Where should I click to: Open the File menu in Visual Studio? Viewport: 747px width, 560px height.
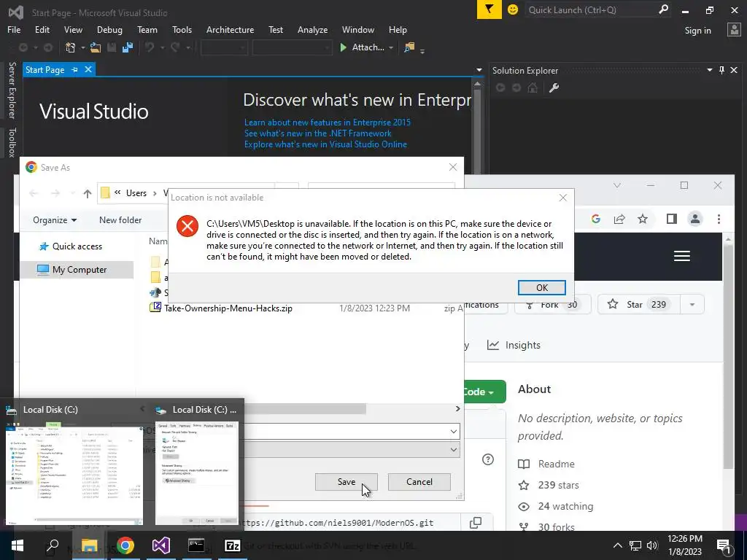pyautogui.click(x=14, y=29)
